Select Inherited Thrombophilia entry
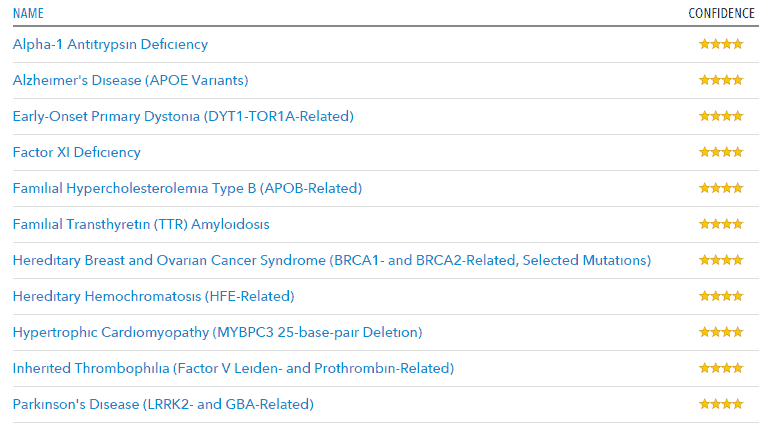The width and height of the screenshot is (759, 424). (233, 368)
